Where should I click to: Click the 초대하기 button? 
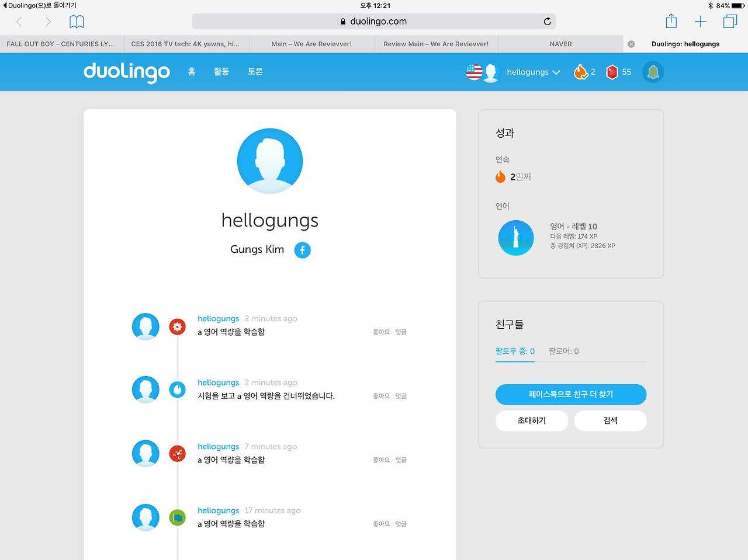coord(532,420)
